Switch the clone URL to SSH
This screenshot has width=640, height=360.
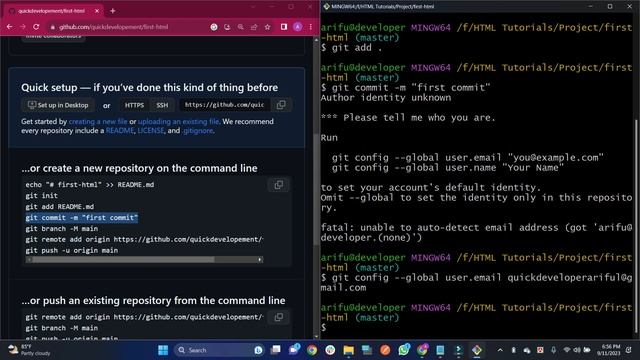[x=162, y=105]
